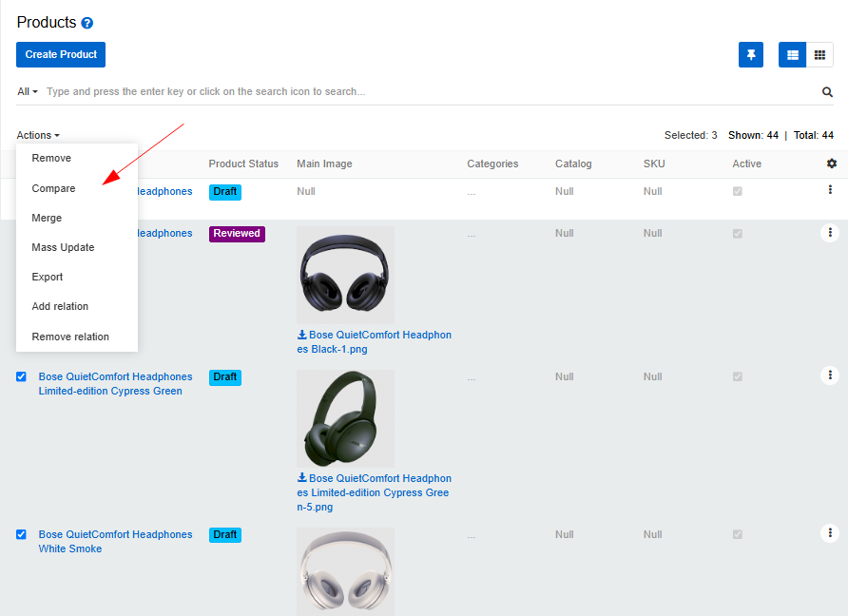Click the Main Image column header

[324, 164]
